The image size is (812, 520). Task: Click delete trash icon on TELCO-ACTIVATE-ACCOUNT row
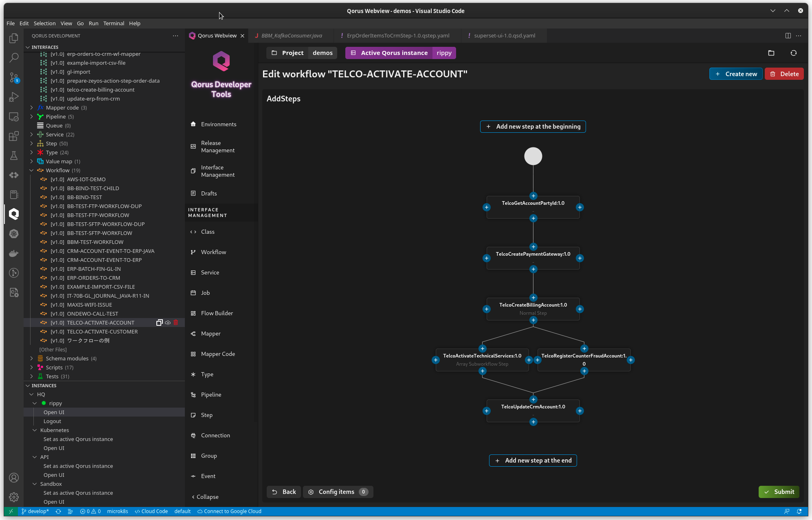tap(176, 323)
